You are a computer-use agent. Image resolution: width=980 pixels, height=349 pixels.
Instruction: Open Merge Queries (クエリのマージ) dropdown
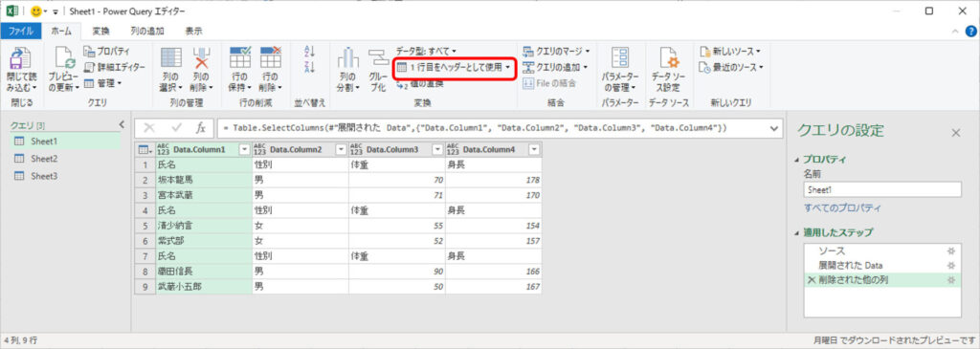click(x=555, y=51)
